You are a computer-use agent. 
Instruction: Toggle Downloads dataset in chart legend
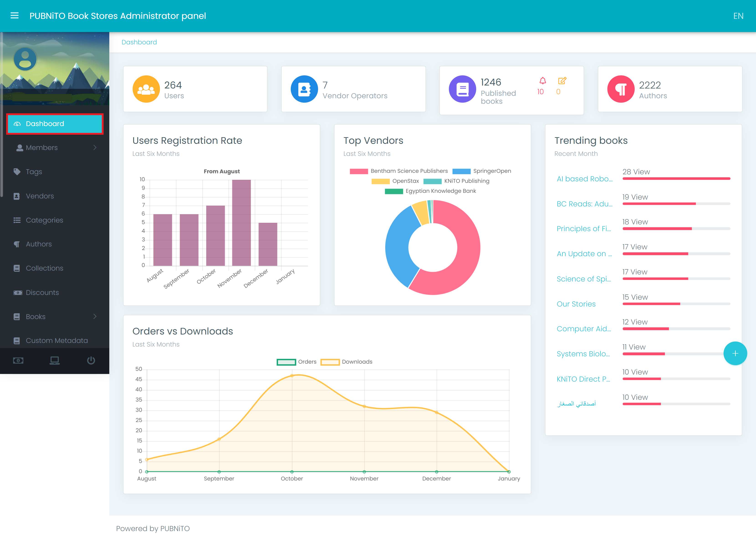[x=346, y=362]
